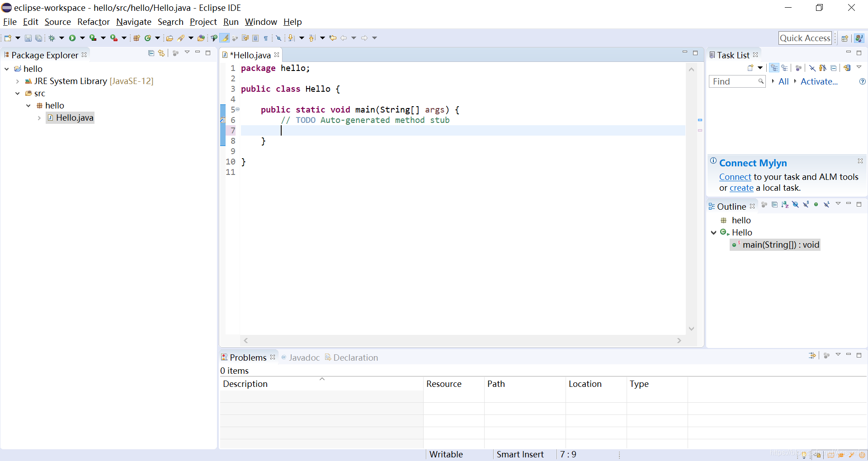Click inside the Find task field

point(735,81)
